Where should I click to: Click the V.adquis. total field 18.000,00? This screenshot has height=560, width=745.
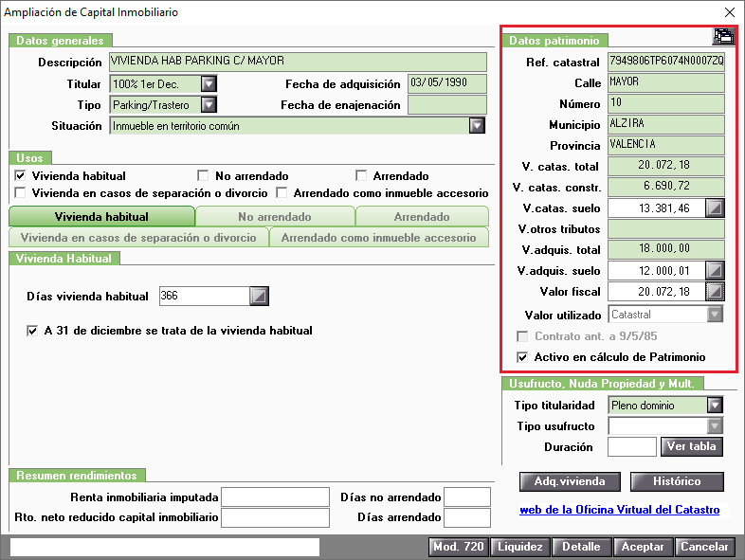[666, 250]
